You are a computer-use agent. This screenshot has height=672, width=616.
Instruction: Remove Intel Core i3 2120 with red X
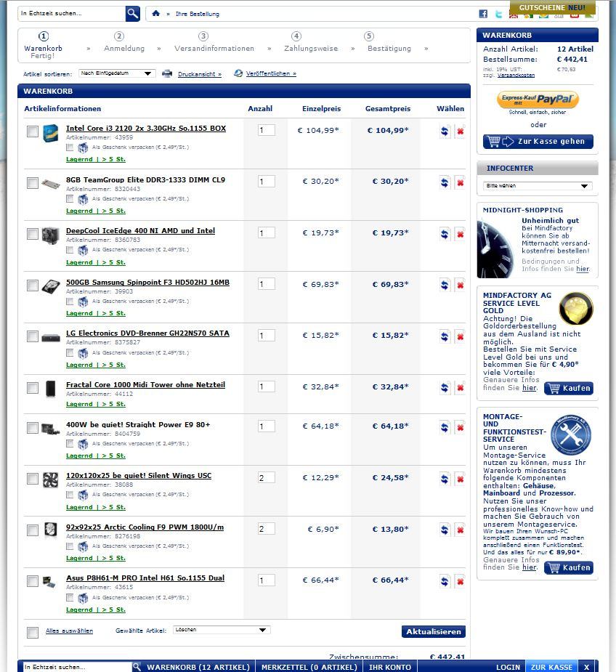click(461, 131)
